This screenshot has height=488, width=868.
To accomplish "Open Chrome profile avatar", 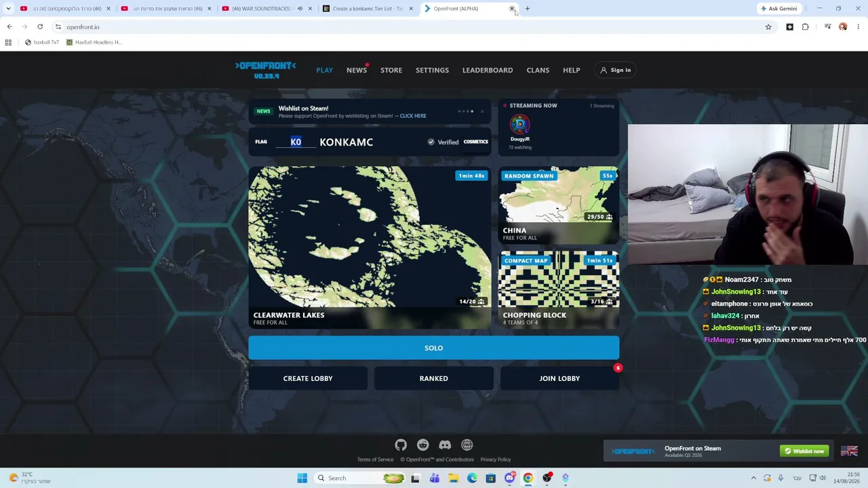I will point(843,26).
